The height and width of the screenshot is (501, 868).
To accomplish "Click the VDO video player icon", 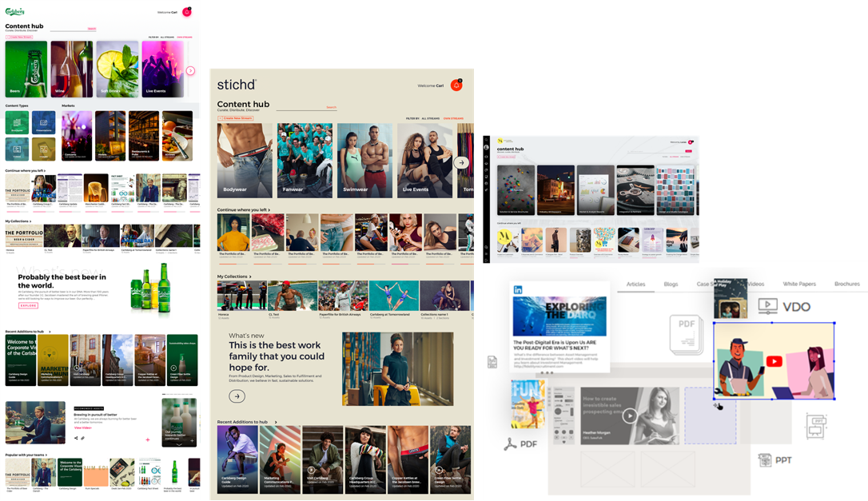I will click(767, 305).
